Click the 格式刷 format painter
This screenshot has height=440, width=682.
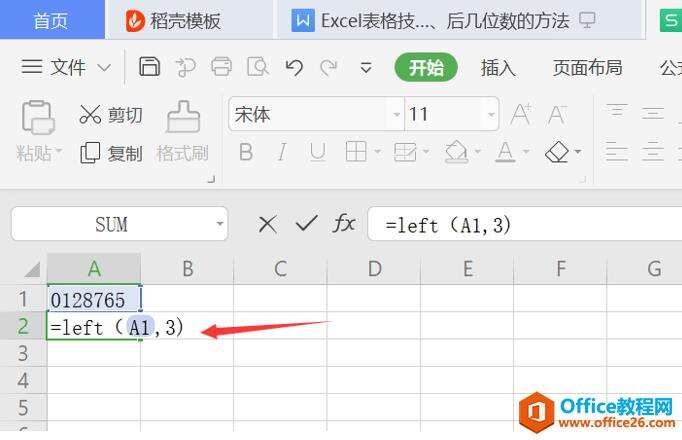[183, 133]
